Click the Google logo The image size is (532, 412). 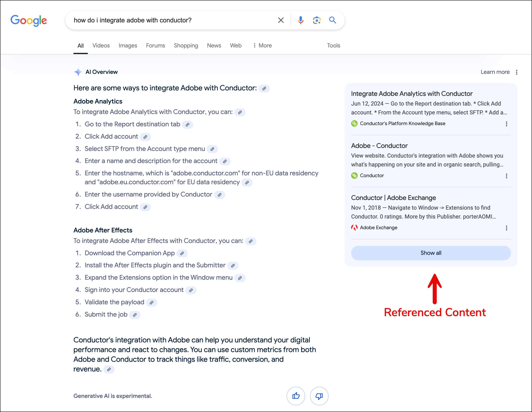point(29,21)
